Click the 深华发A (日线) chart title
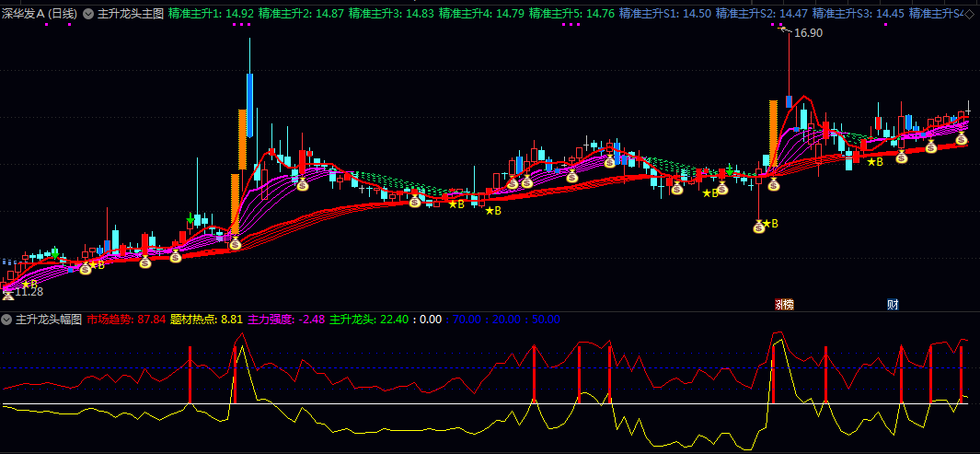The height and width of the screenshot is (454, 980). click(40, 13)
